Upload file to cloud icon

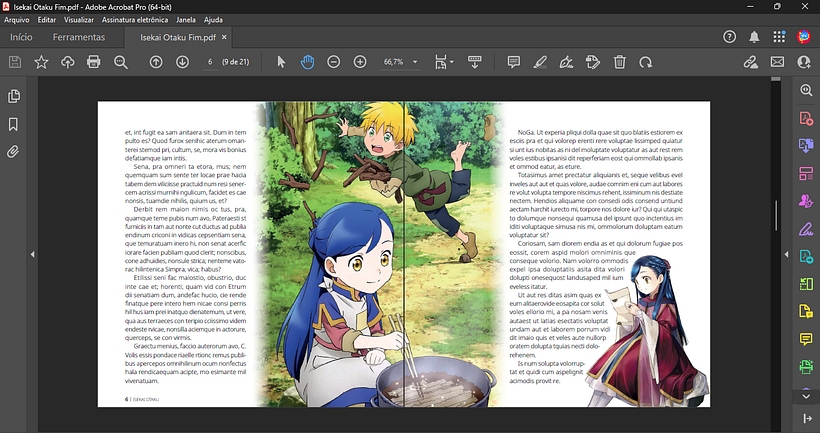[67, 62]
